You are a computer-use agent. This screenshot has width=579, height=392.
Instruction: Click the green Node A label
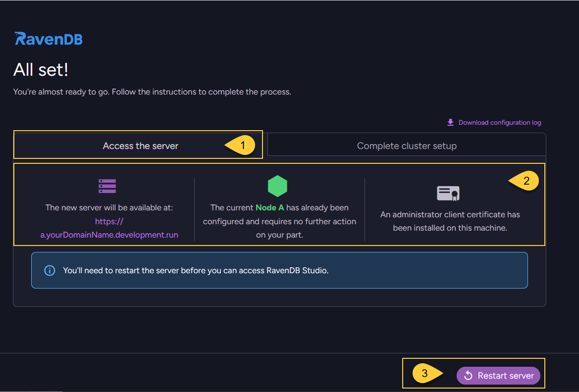[269, 208]
